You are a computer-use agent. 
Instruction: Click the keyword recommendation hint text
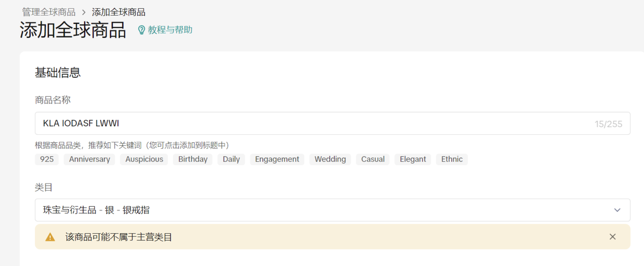132,145
